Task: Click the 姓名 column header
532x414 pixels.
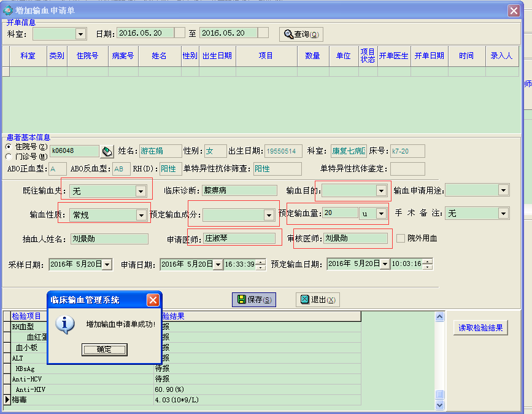Action: tap(159, 56)
